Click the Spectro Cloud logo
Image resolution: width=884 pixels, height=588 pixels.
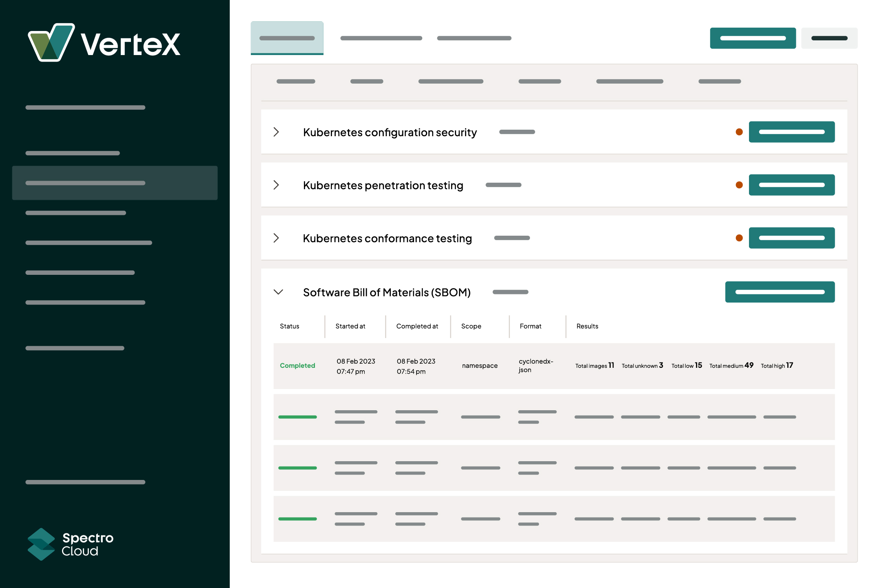(x=70, y=544)
